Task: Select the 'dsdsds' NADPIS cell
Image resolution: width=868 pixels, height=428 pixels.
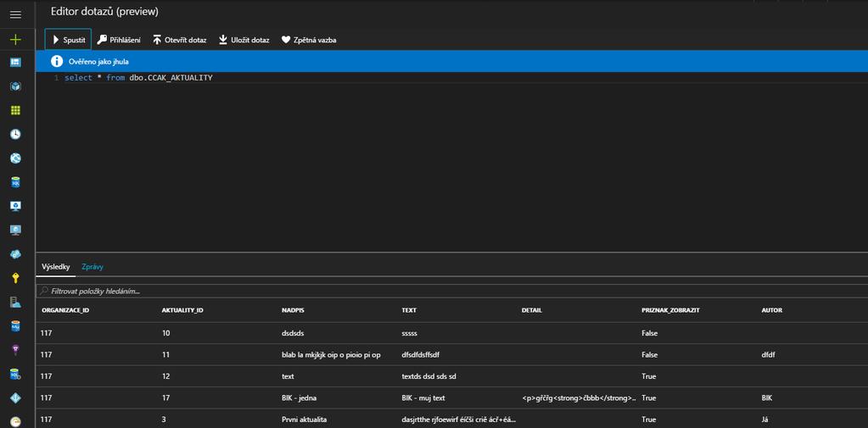Action: [x=293, y=333]
